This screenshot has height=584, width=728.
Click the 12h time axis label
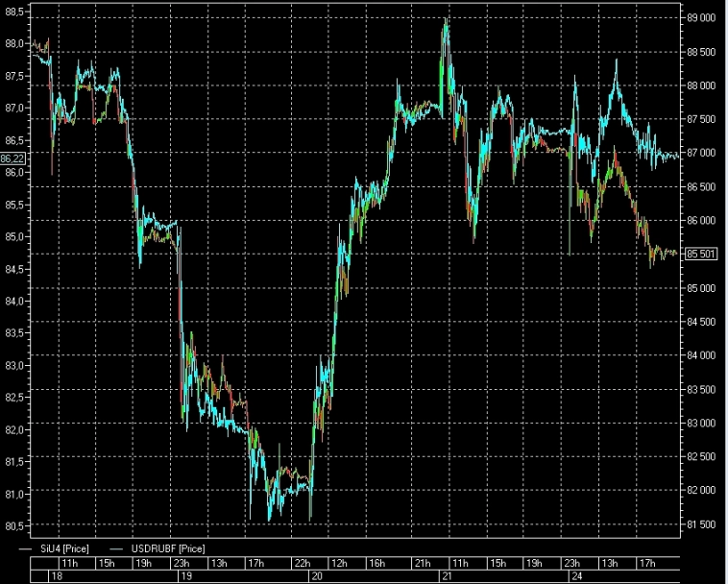click(339, 563)
